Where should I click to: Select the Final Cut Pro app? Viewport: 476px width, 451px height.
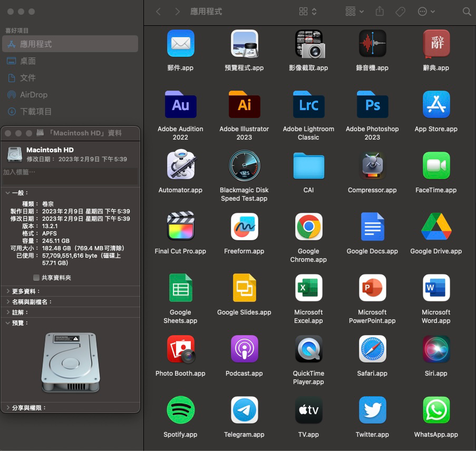click(x=181, y=226)
